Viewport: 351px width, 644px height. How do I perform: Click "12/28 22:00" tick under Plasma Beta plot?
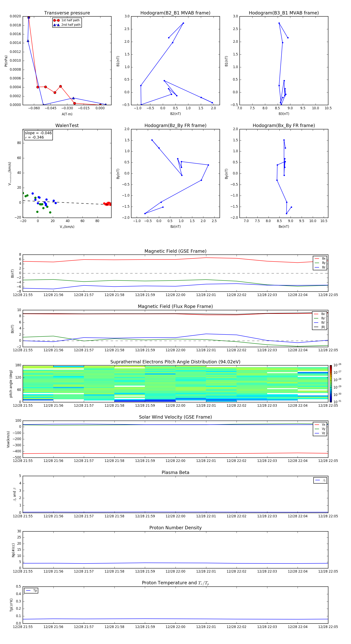pyautogui.click(x=175, y=516)
